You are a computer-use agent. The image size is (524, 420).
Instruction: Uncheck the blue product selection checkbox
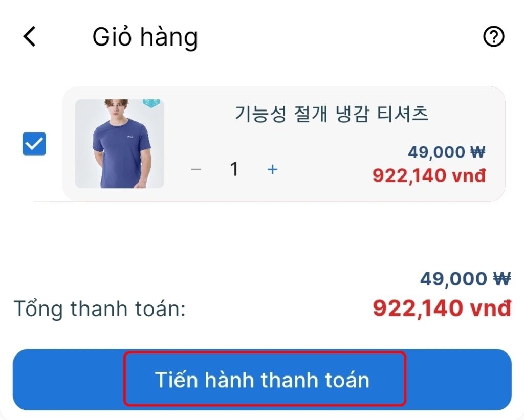pyautogui.click(x=34, y=144)
